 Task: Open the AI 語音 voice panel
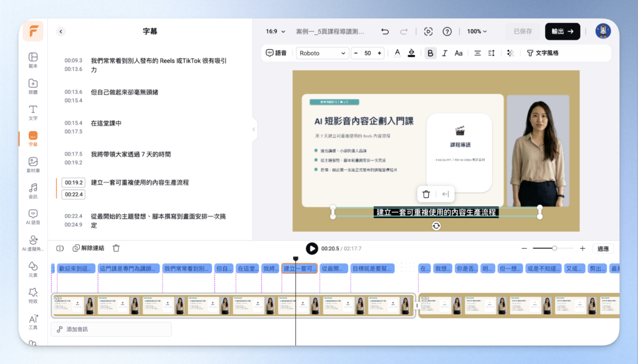point(33,217)
